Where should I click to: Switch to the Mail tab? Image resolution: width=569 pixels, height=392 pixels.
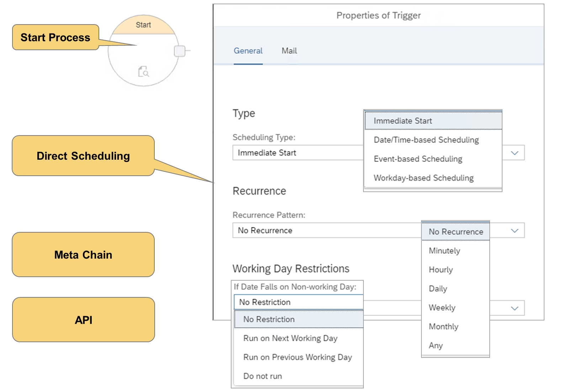click(289, 51)
